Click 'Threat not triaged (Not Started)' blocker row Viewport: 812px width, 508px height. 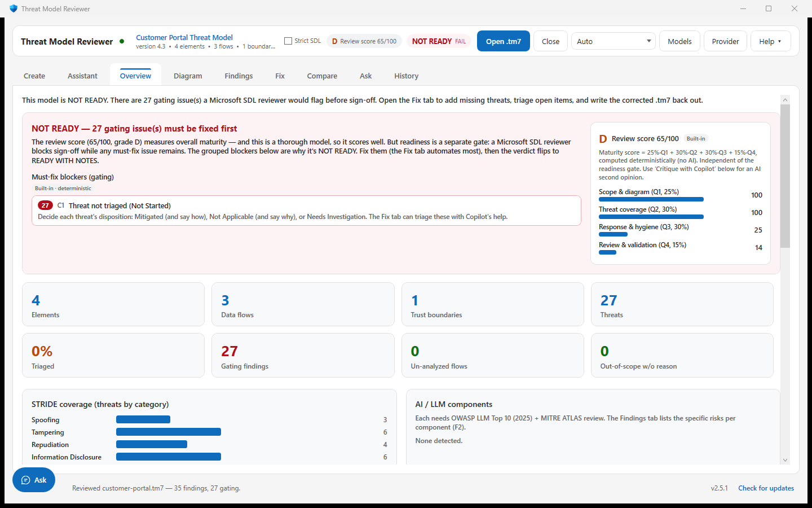point(306,211)
